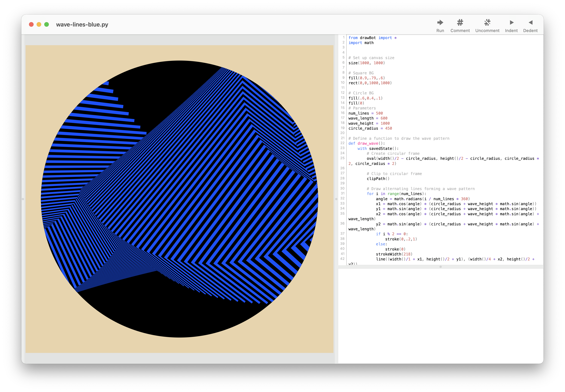Screen dimensions: 565x392
Task: Click line number 22 in the gutter
Action: (342, 143)
